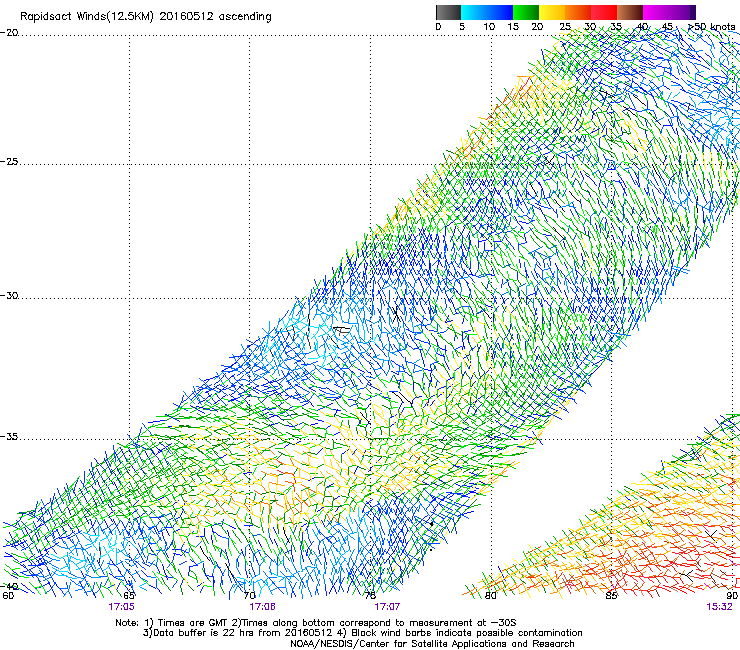
Task: Click the '-40' latitude axis label
Action: coord(9,586)
